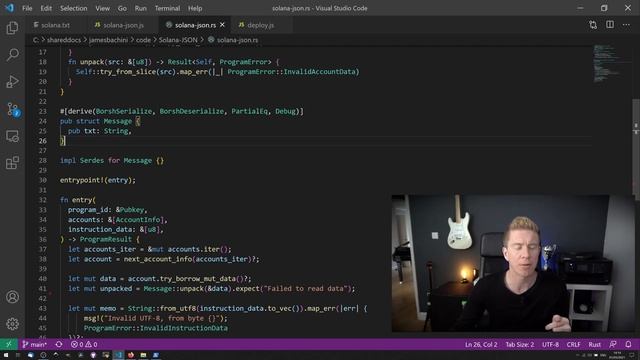Change the Rust language mode
The height and width of the screenshot is (360, 640).
click(x=595, y=344)
